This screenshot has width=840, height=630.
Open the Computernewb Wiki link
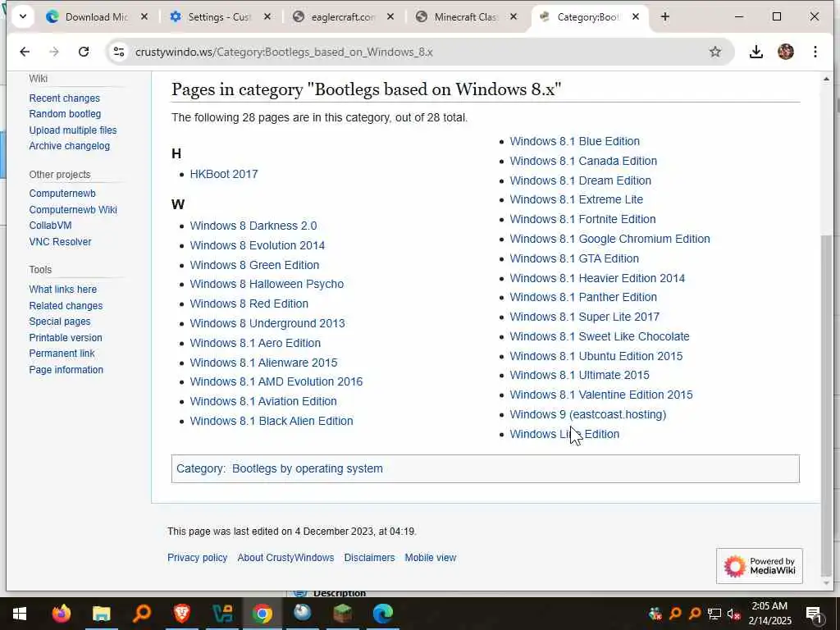(x=73, y=209)
